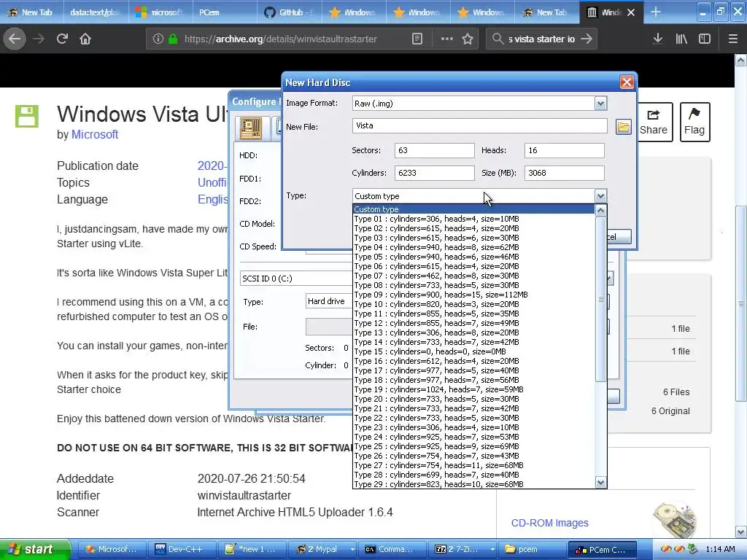Click the Windows Start button
This screenshot has height=560, width=747.
tap(34, 550)
